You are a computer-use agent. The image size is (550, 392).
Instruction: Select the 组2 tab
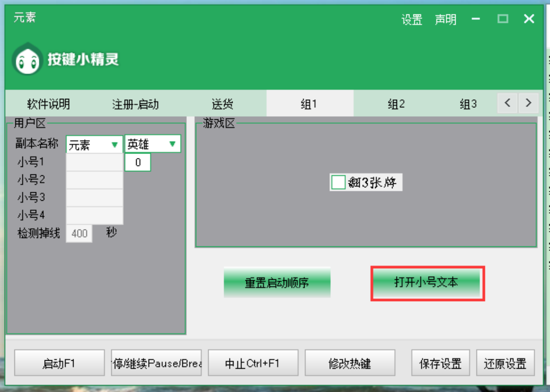(x=396, y=104)
